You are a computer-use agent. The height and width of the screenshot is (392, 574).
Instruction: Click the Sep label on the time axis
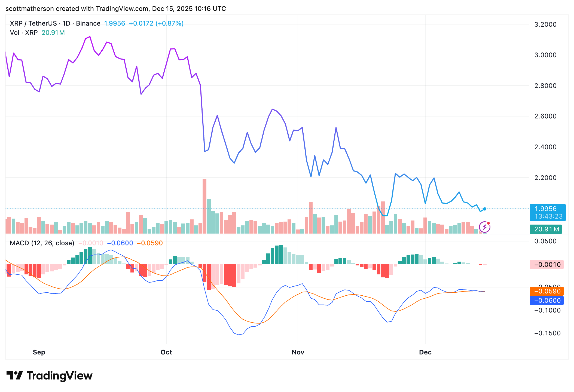(39, 352)
